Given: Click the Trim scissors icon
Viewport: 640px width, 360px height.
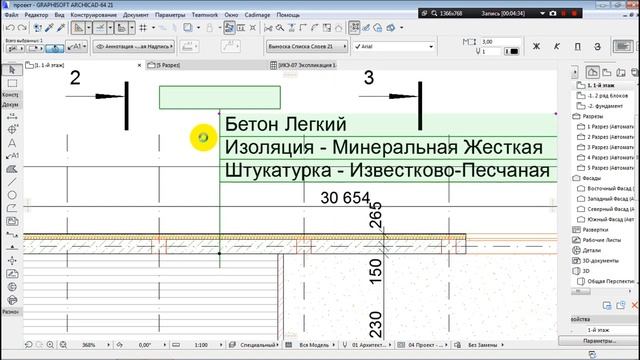Looking at the screenshot, I should [x=268, y=28].
